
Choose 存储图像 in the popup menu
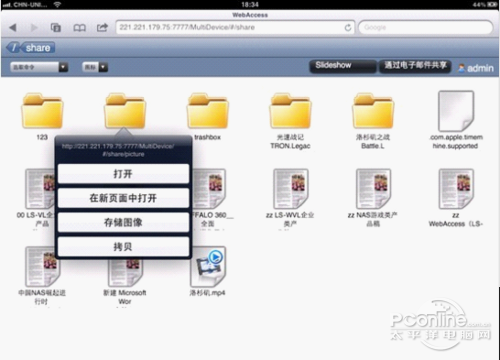pyautogui.click(x=123, y=222)
